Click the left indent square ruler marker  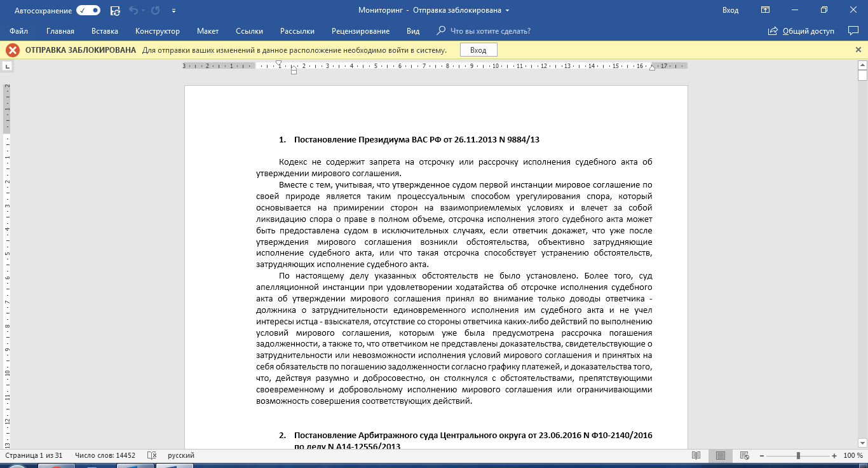(294, 71)
